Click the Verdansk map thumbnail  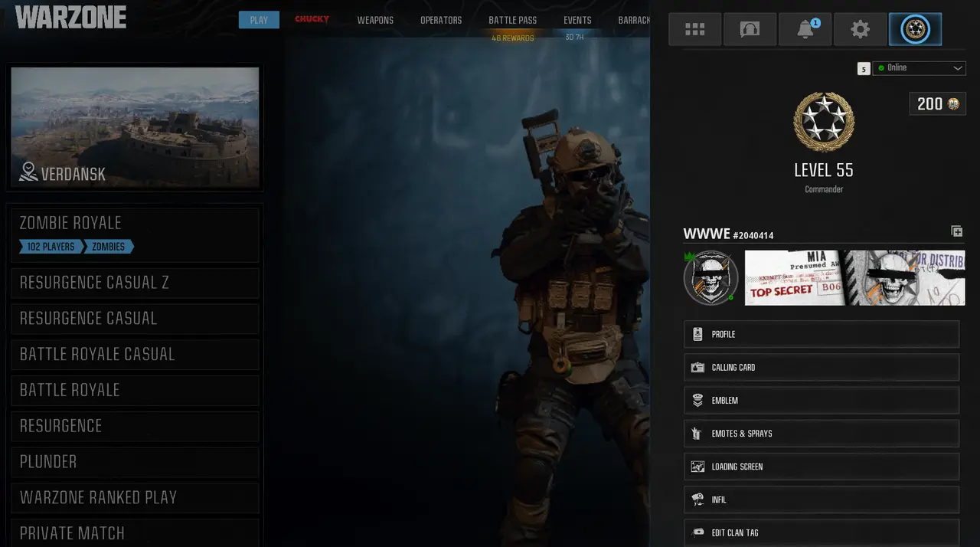pos(135,126)
